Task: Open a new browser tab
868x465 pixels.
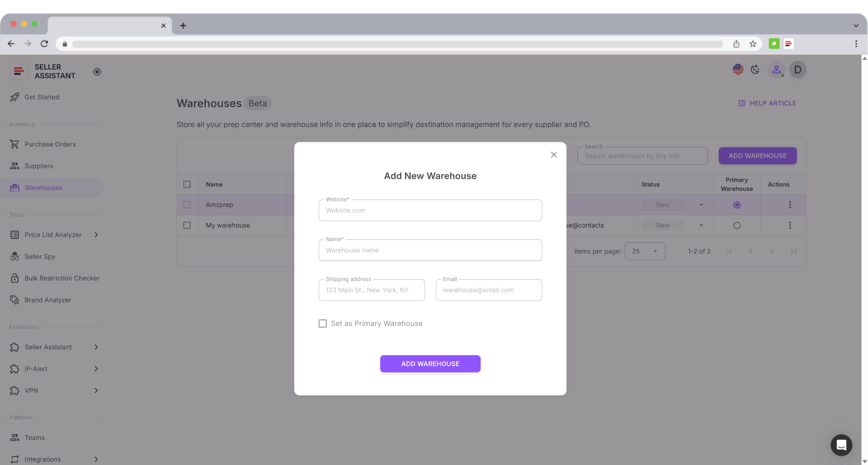Action: [183, 25]
